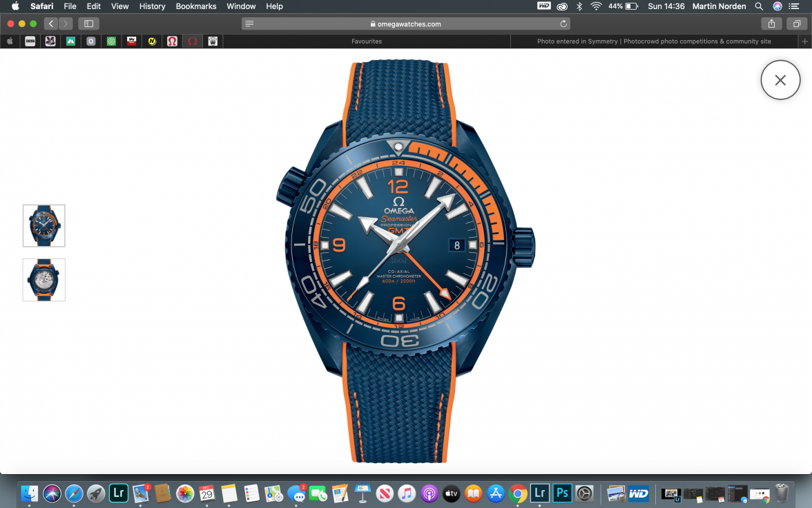Open the Bookmarks menu

tap(196, 6)
